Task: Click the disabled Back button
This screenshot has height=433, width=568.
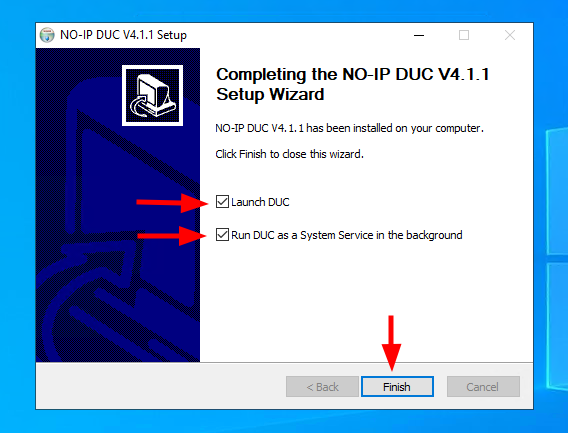Action: [322, 387]
